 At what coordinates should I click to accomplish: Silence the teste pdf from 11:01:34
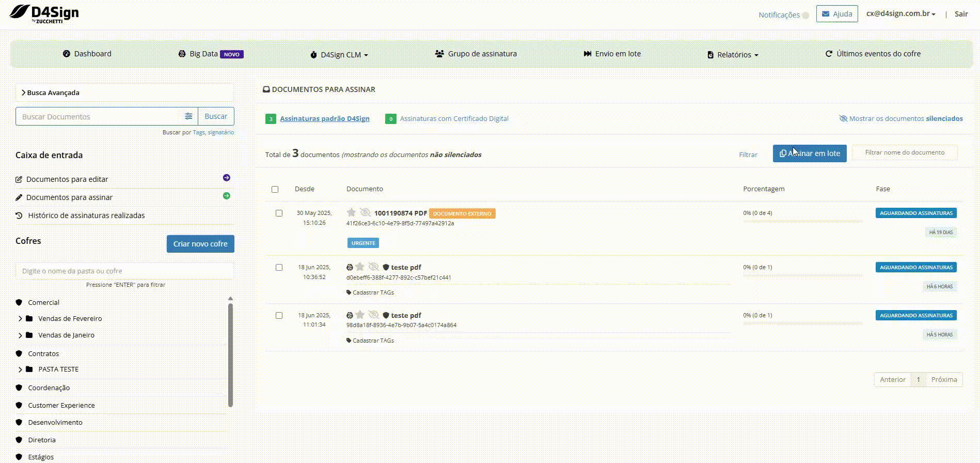tap(373, 315)
